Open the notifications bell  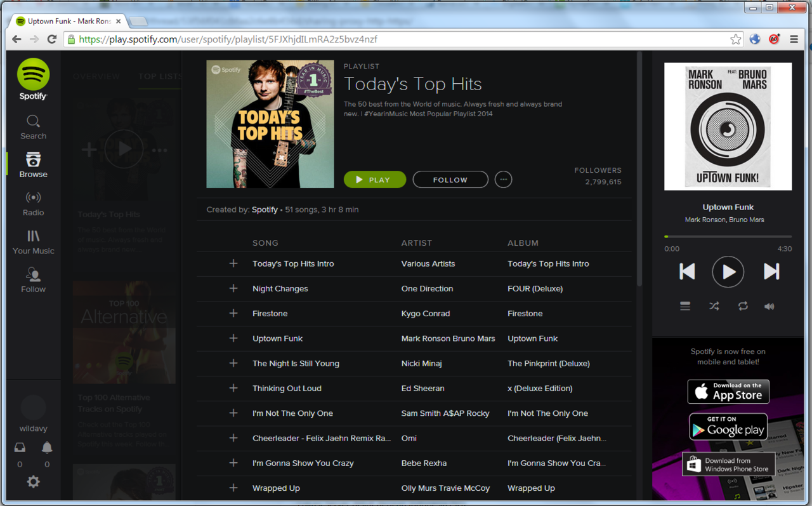(47, 448)
